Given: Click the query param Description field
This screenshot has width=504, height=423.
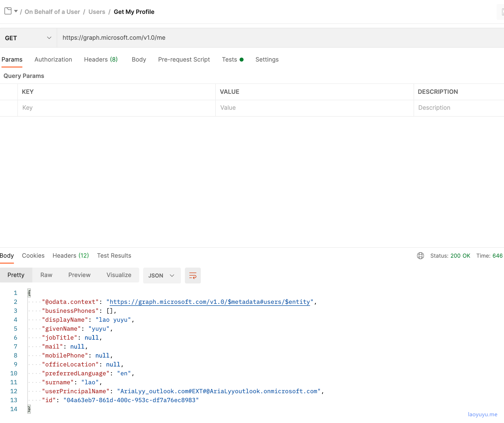Looking at the screenshot, I should pyautogui.click(x=459, y=108).
